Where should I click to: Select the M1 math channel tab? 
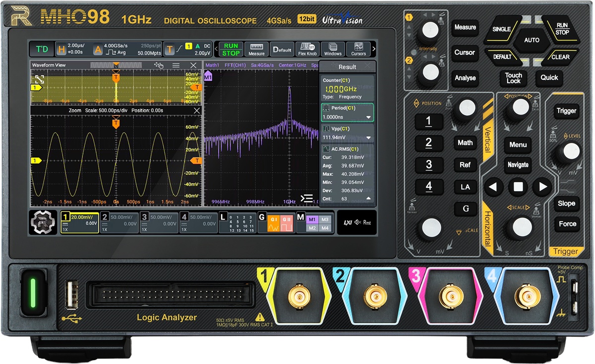[312, 219]
